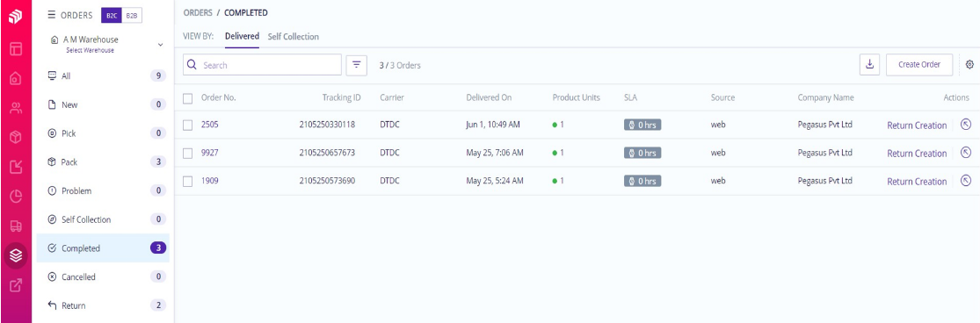980x323 pixels.
Task: Select the orders layers icon in left rail
Action: click(x=16, y=255)
